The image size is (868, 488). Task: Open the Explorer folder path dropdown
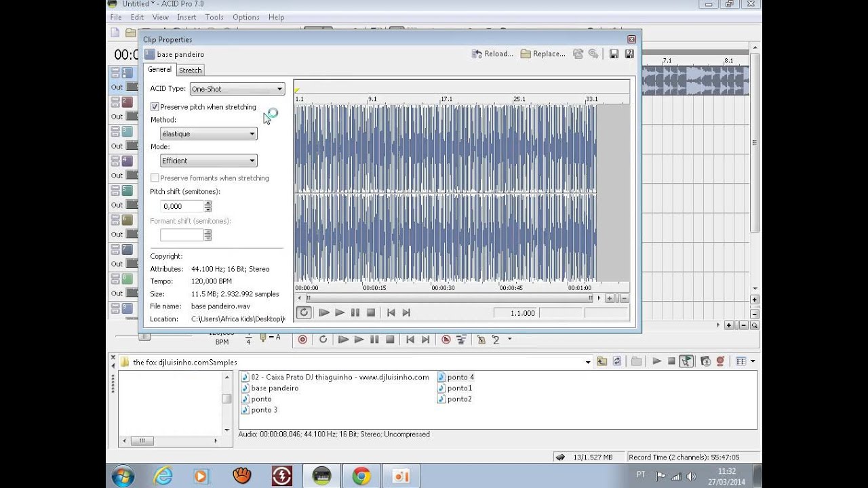point(588,362)
